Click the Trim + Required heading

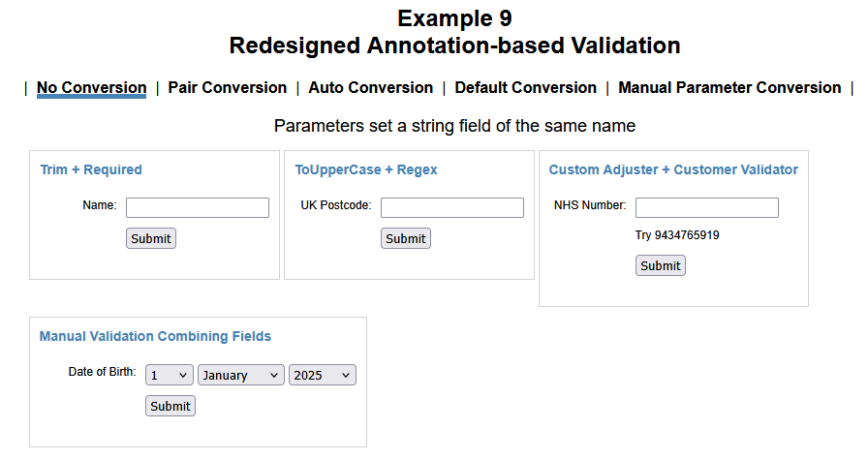pos(91,169)
